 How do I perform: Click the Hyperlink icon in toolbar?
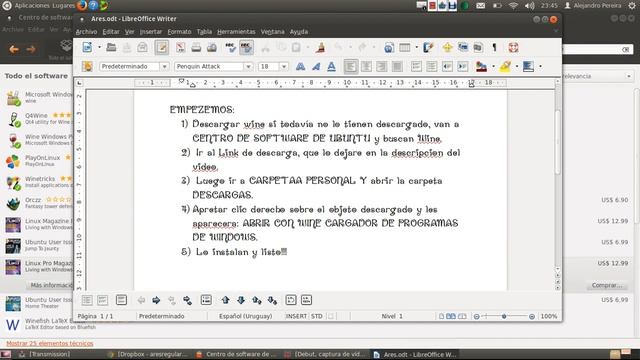(389, 47)
